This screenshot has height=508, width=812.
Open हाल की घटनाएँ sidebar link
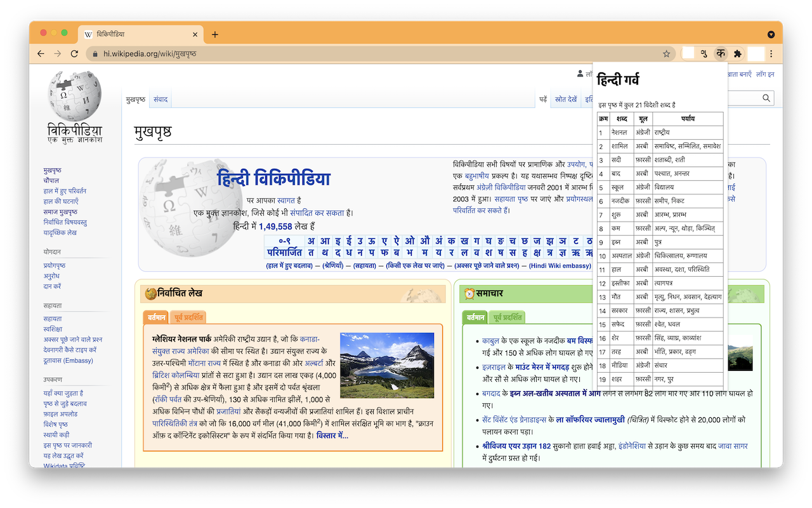pyautogui.click(x=61, y=201)
